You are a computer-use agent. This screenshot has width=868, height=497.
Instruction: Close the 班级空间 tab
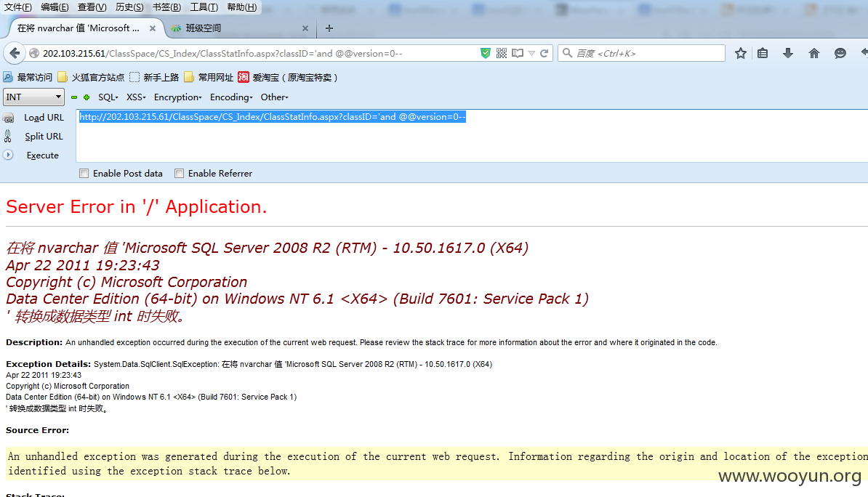(x=305, y=28)
